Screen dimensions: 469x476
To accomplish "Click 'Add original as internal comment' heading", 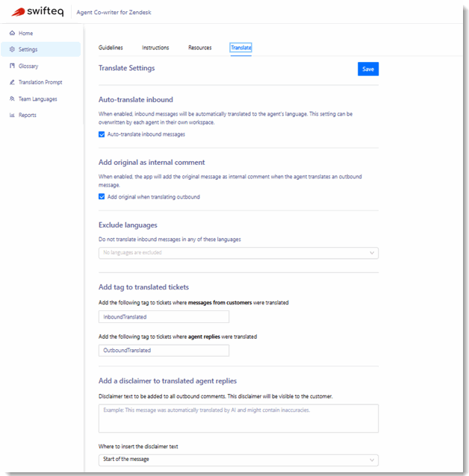I will tap(152, 163).
